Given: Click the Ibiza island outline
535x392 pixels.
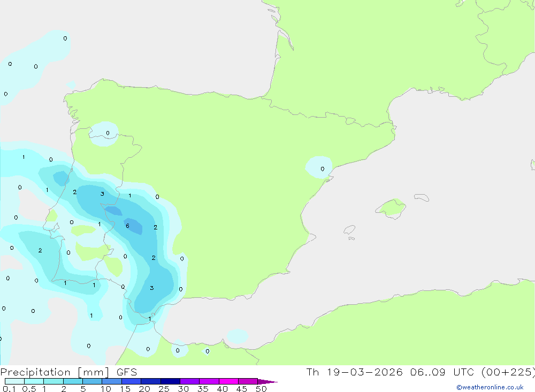Looking at the screenshot, I should coord(349,230).
